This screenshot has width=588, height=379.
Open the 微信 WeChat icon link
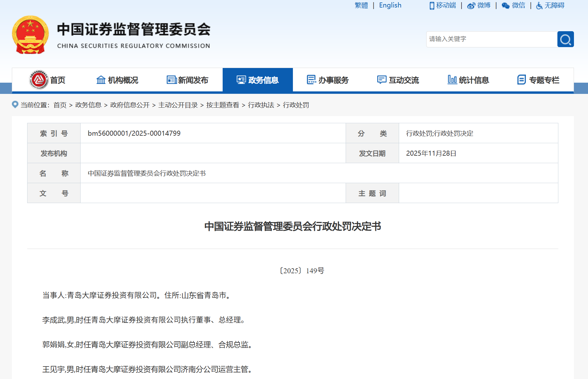[505, 6]
